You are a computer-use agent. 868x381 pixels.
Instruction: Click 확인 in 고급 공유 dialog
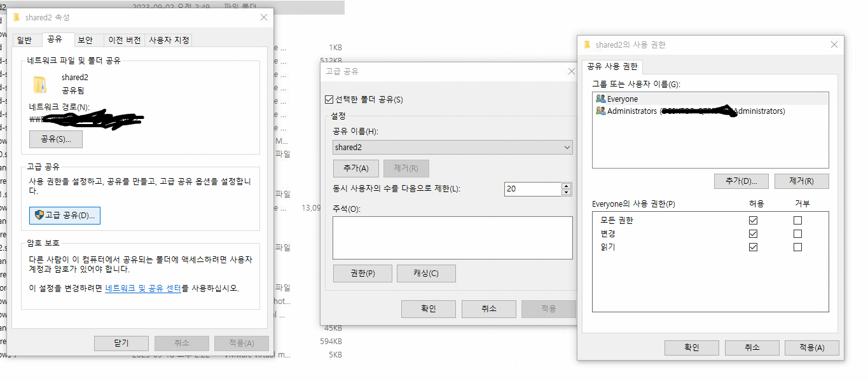tap(429, 308)
